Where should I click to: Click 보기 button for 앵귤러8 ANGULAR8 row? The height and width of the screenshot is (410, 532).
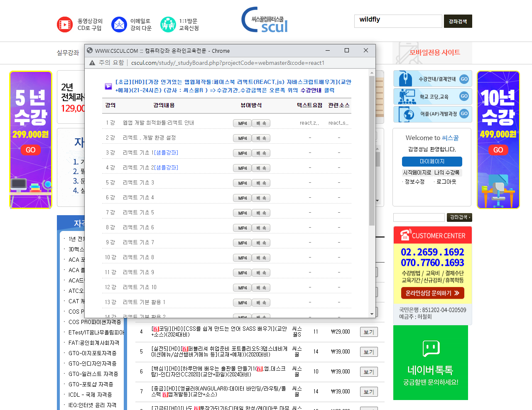coord(369,392)
